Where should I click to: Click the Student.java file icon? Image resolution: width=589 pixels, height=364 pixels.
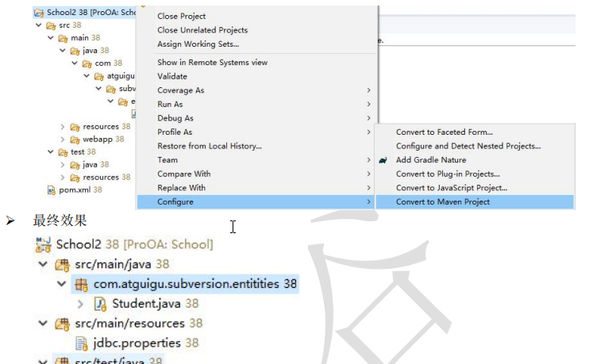[100, 304]
